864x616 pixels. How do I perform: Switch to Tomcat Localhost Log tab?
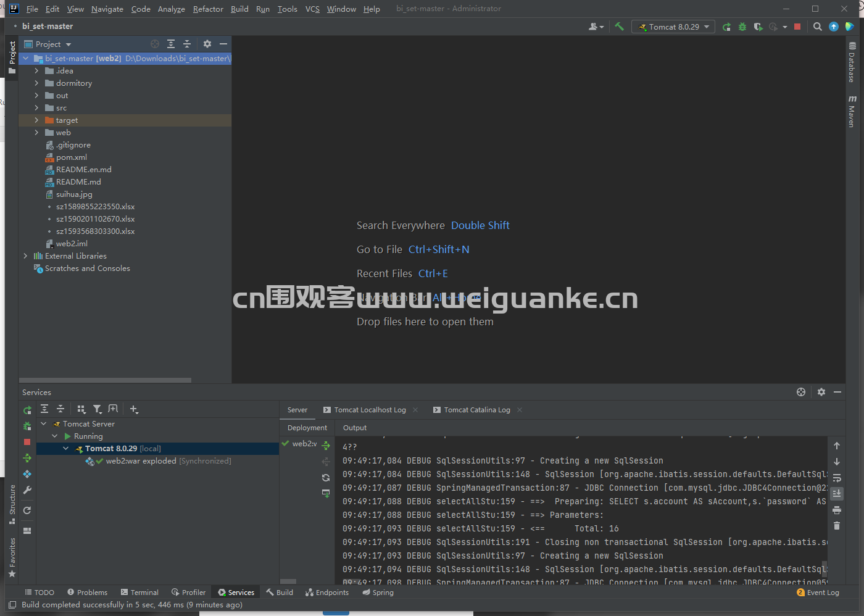pos(370,410)
